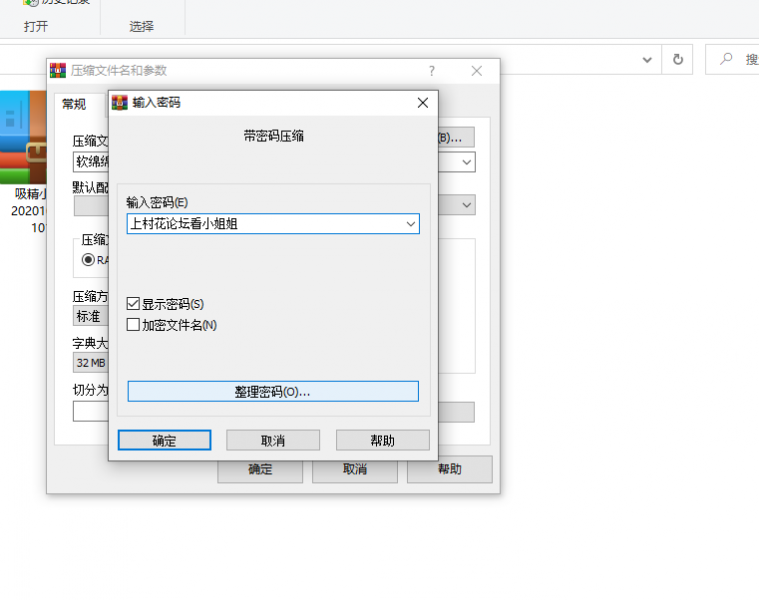This screenshot has height=600, width=759.
Task: Click the question mark help icon in the archive dialog
Action: coord(432,71)
